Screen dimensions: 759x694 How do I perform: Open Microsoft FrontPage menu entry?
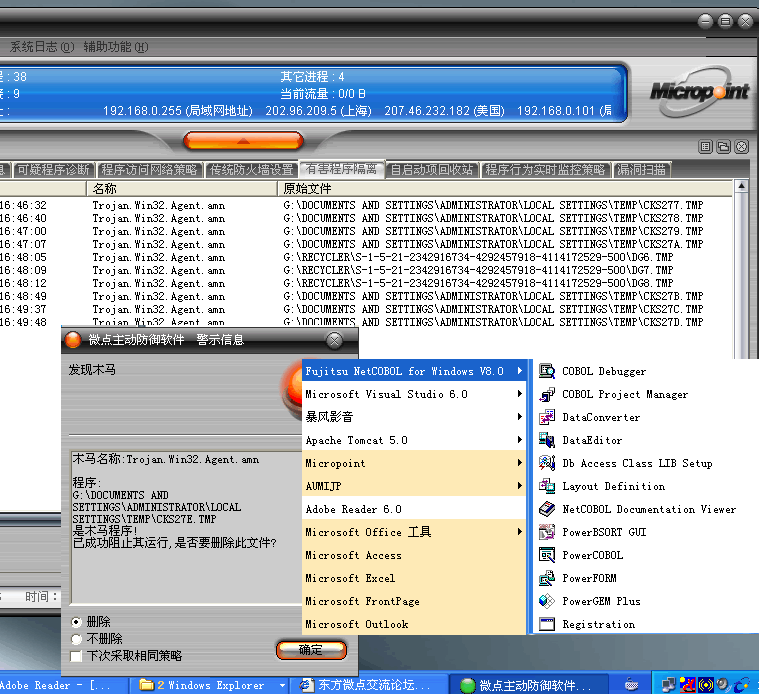tap(414, 601)
